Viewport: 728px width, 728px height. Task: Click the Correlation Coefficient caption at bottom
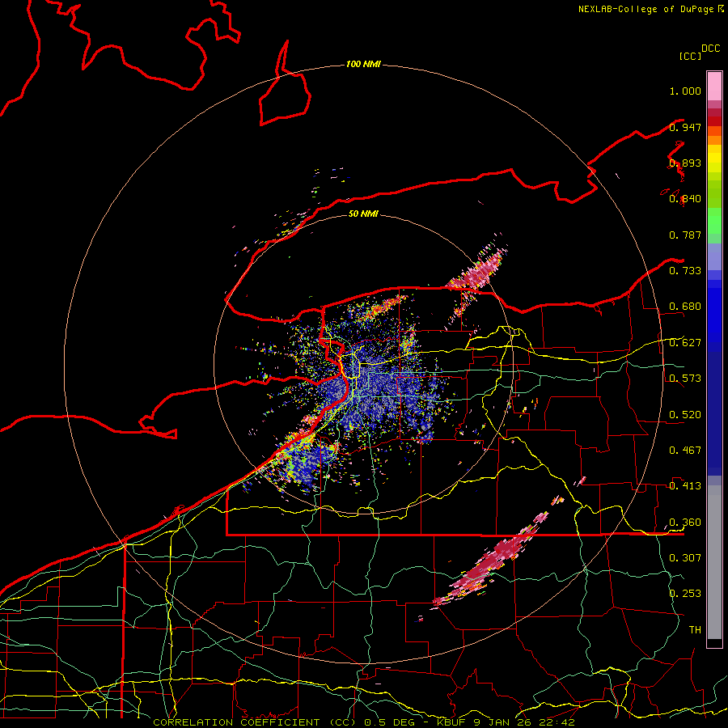click(x=364, y=722)
